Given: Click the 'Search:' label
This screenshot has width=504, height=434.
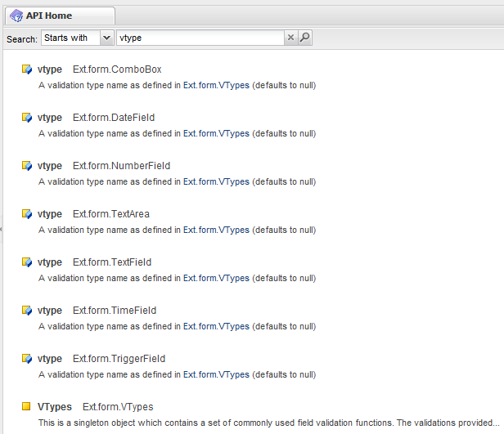Looking at the screenshot, I should (x=22, y=39).
